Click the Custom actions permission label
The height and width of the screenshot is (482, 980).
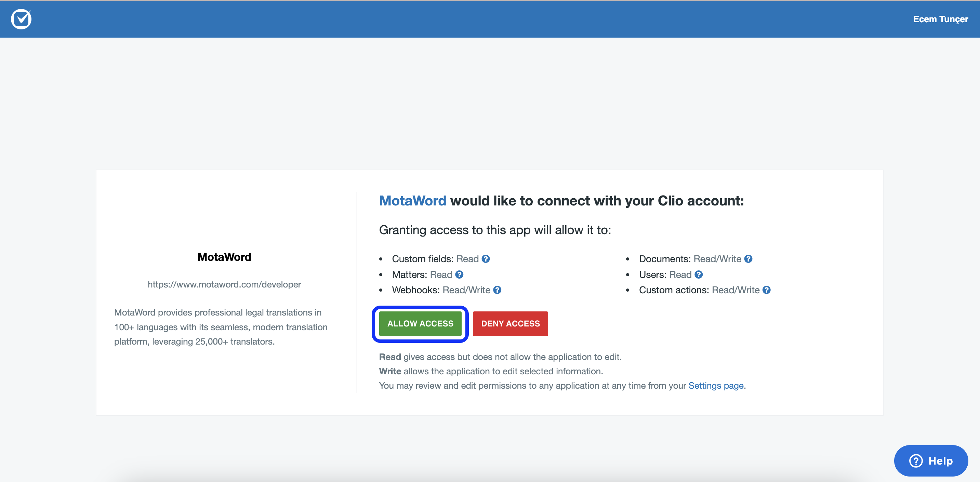click(674, 290)
